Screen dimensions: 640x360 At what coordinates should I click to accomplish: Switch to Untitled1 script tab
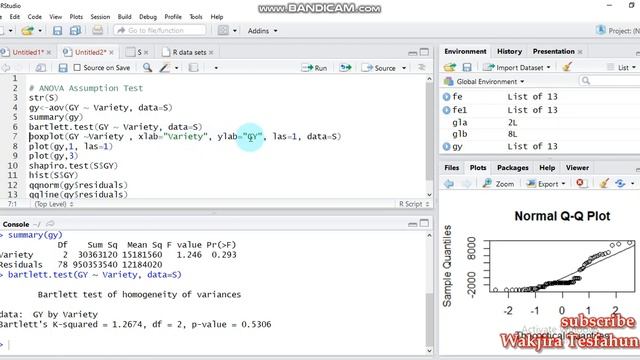tap(27, 52)
